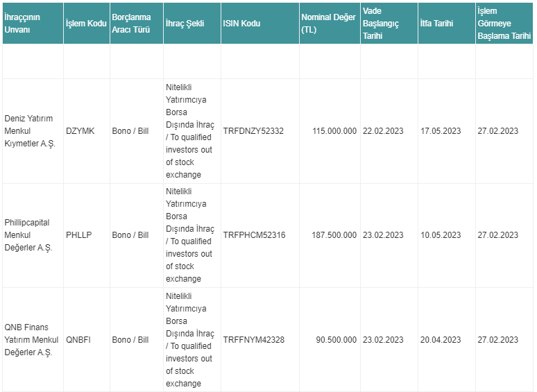Click the PHLLP transaction code
The image size is (537, 392).
[79, 235]
